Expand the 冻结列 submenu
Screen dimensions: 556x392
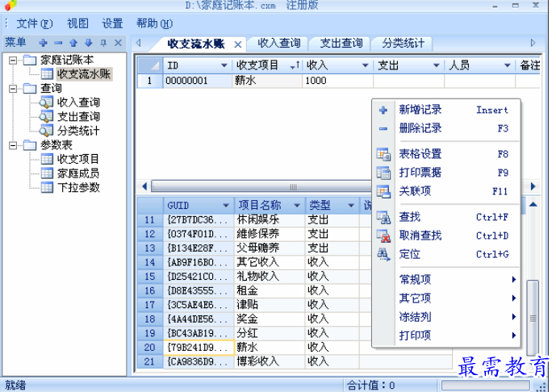446,317
